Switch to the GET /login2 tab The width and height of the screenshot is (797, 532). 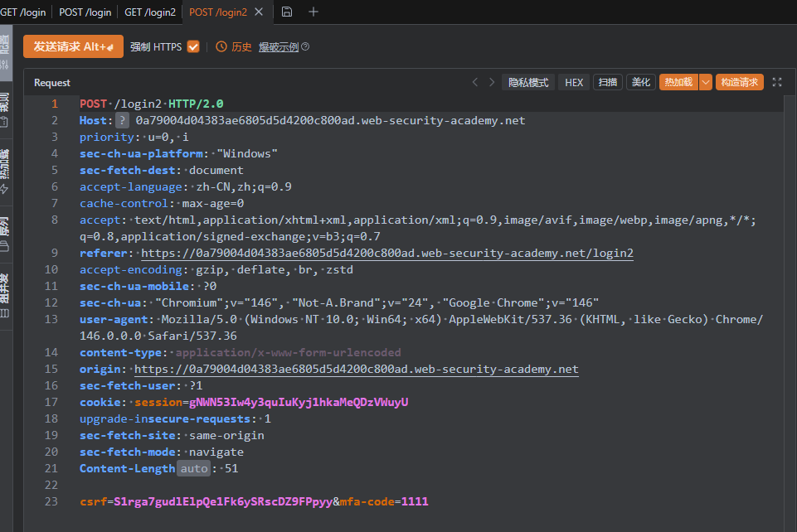coord(150,12)
